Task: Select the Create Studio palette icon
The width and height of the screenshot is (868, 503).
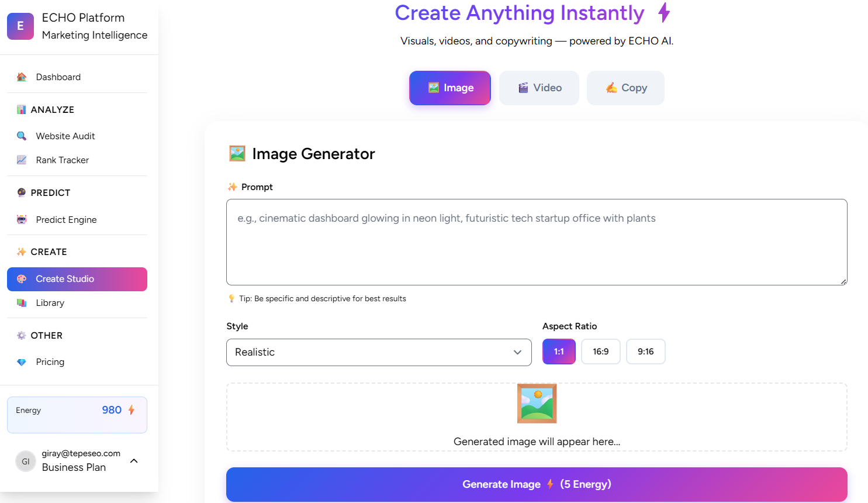Action: (x=22, y=279)
